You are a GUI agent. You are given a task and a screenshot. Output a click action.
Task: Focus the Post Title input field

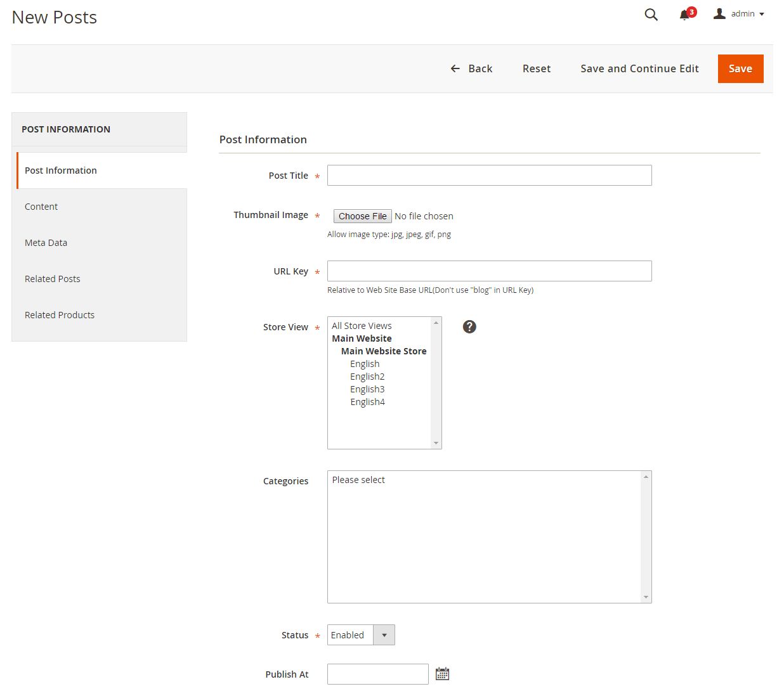click(489, 176)
